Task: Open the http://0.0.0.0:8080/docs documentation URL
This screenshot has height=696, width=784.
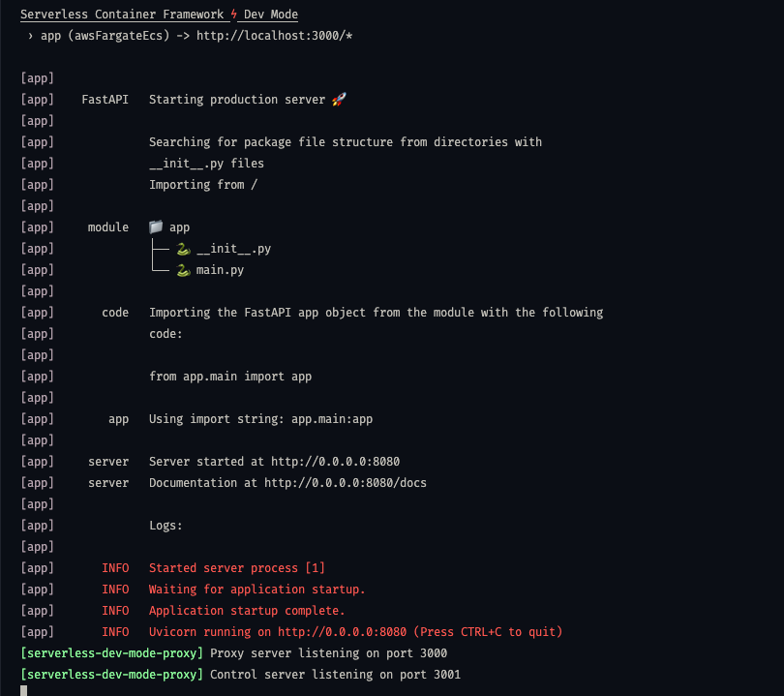Action: point(345,483)
